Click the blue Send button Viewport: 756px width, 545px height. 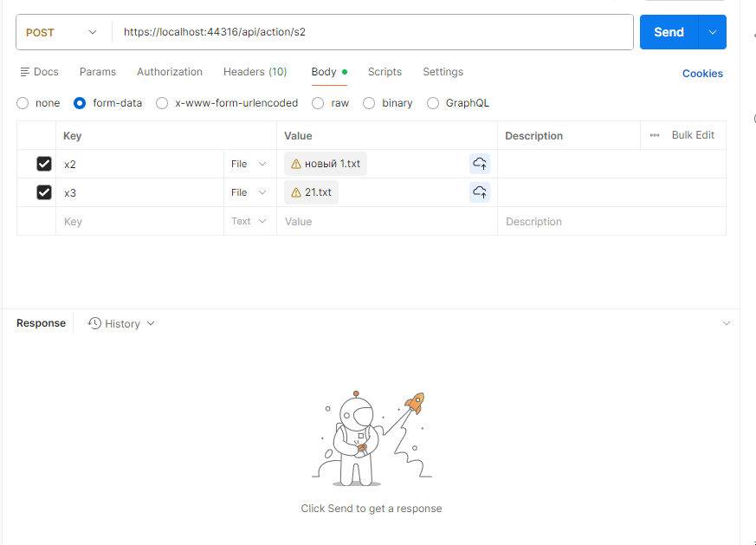tap(669, 32)
